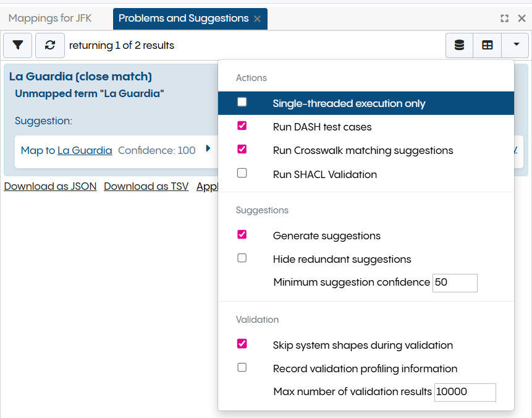Maximize the Problems and Suggestions panel
Image resolution: width=532 pixels, height=418 pixels.
point(505,19)
